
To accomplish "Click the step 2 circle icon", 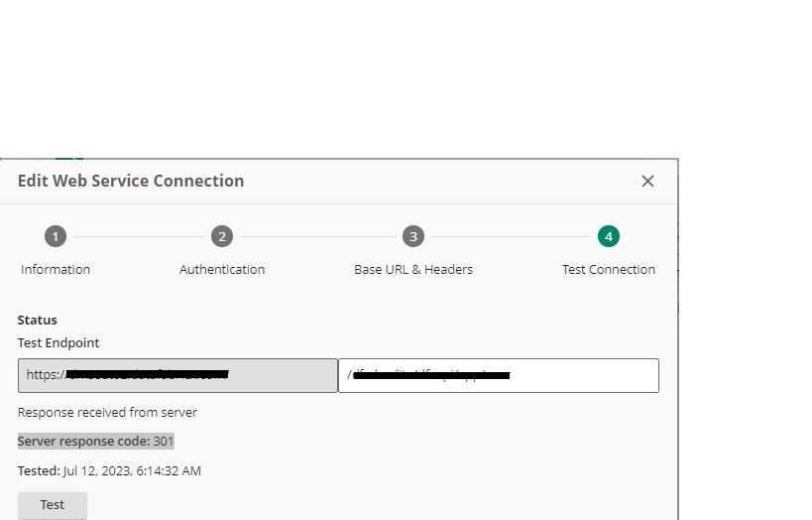I will coord(222,236).
